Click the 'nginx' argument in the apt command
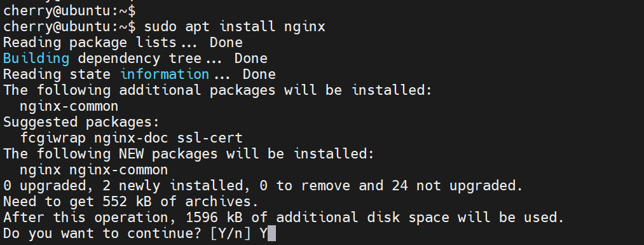The width and height of the screenshot is (644, 245). pyautogui.click(x=305, y=27)
